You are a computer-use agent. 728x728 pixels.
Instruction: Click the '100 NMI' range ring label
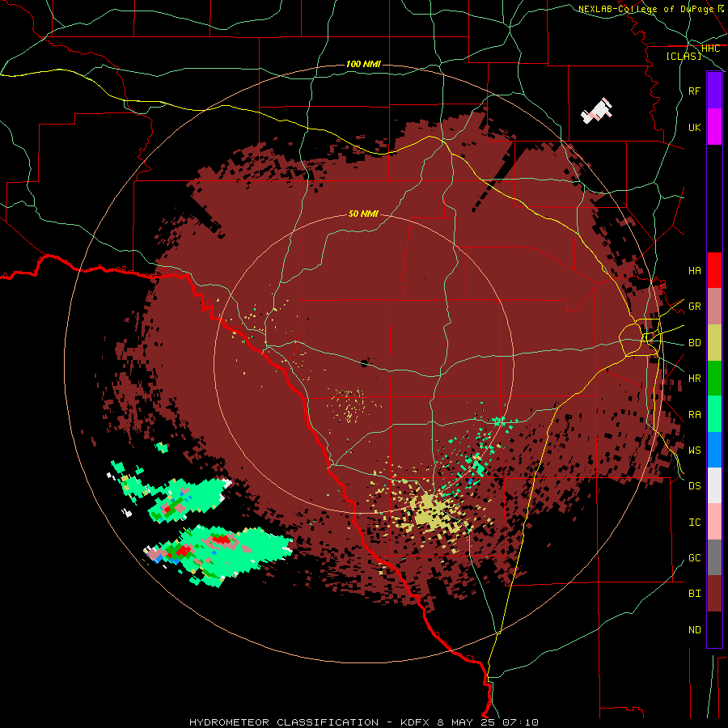(x=363, y=64)
